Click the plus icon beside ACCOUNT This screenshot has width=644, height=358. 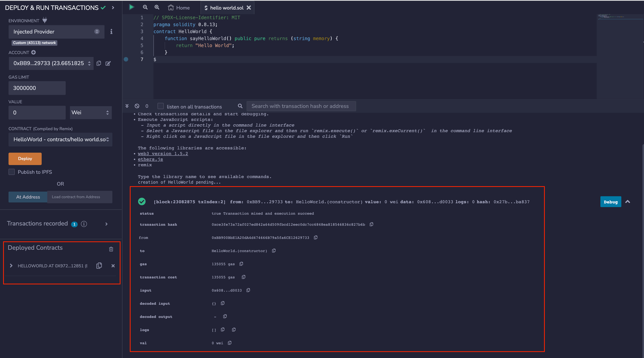coord(34,52)
